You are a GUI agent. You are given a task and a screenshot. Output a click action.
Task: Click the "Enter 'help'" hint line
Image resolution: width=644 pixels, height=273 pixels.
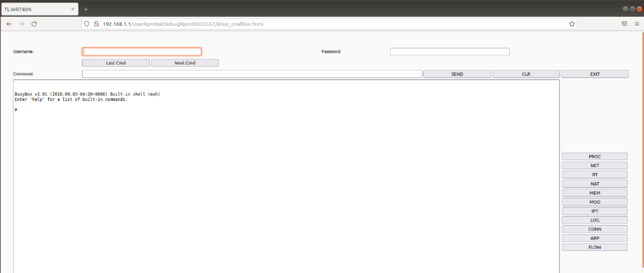click(x=71, y=100)
